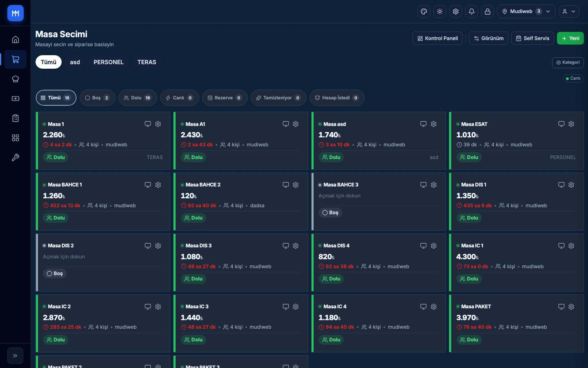Click the '452 sa 13 dk' timer
Screen dimensions: 588x368
click(x=62, y=206)
